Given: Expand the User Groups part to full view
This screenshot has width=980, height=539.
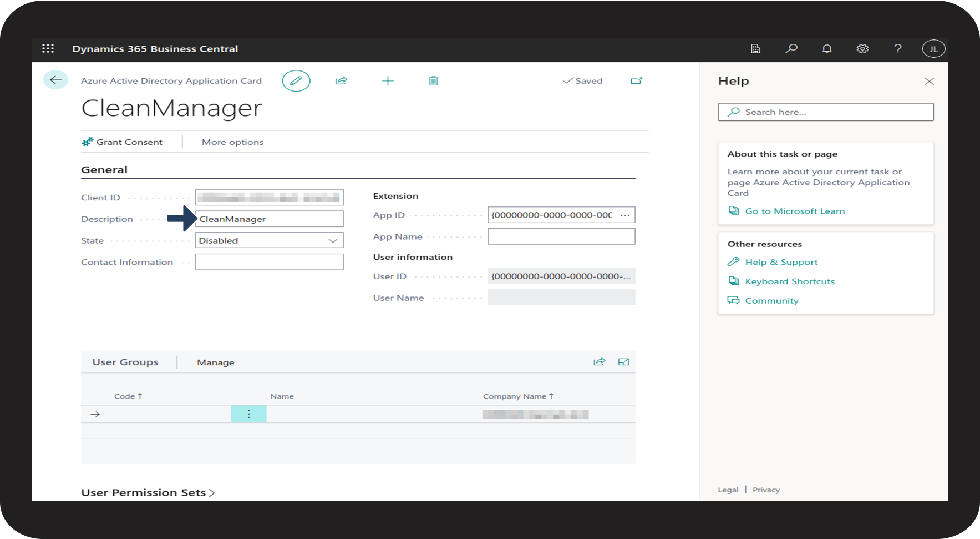Looking at the screenshot, I should pyautogui.click(x=623, y=362).
